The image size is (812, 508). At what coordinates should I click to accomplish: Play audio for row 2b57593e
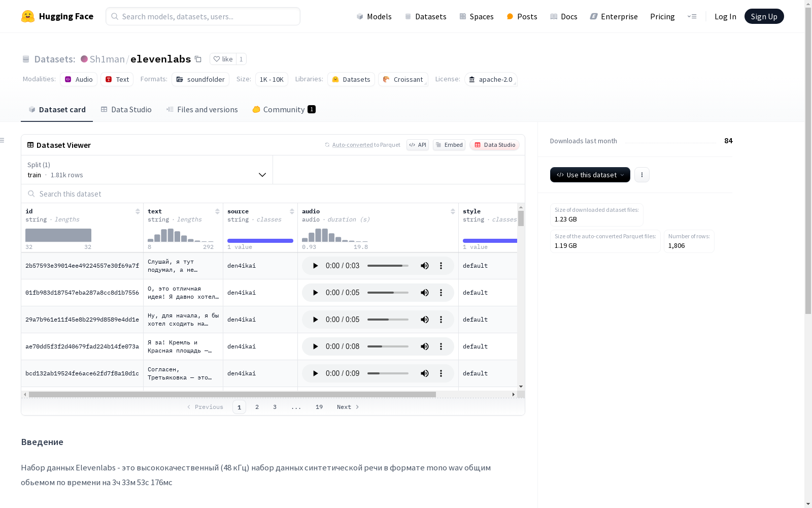pyautogui.click(x=315, y=266)
